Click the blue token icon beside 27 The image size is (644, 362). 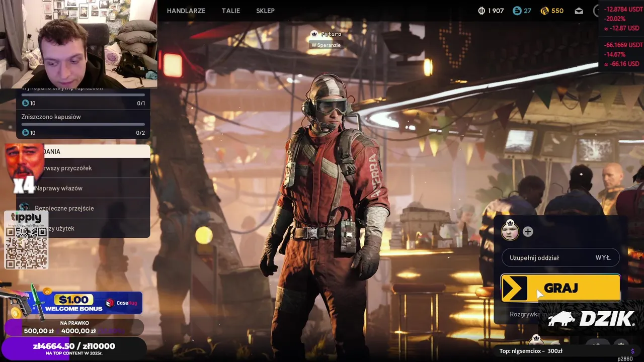click(517, 11)
